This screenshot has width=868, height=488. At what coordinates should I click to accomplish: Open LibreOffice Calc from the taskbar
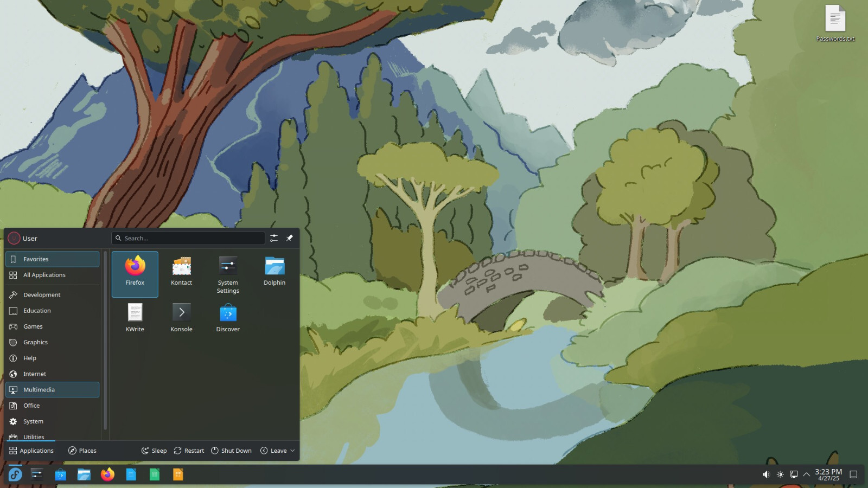tap(155, 474)
